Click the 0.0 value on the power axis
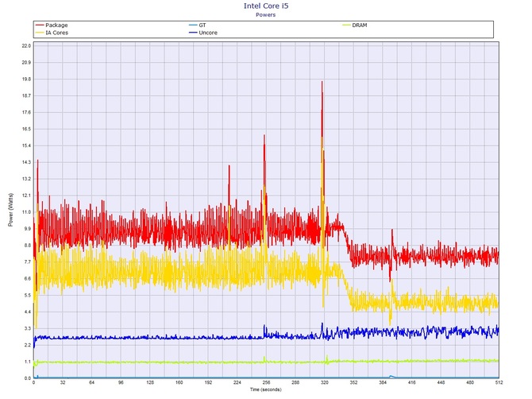 point(28,378)
